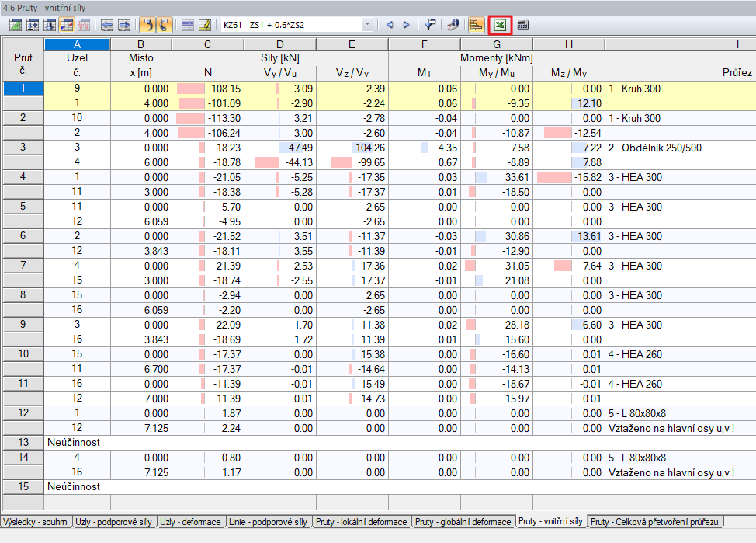Click the table with pencil edit icon
Screen dimensions: 756x543
pos(204,25)
